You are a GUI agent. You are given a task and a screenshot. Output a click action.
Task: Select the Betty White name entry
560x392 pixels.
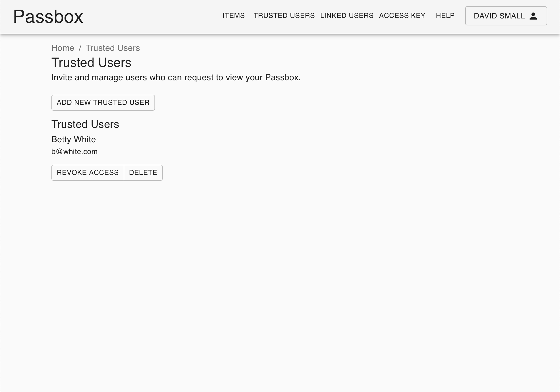click(73, 139)
